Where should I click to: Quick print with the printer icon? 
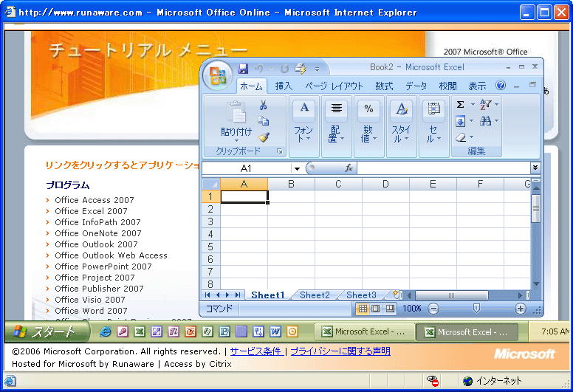[x=301, y=69]
